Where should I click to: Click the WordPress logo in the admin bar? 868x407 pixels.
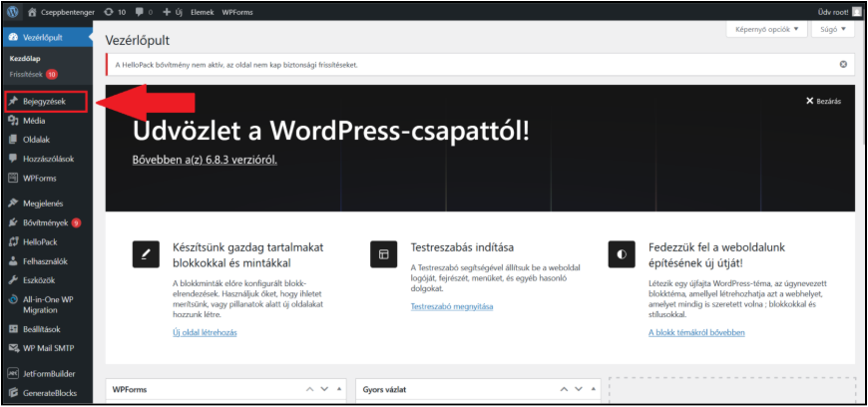[12, 12]
